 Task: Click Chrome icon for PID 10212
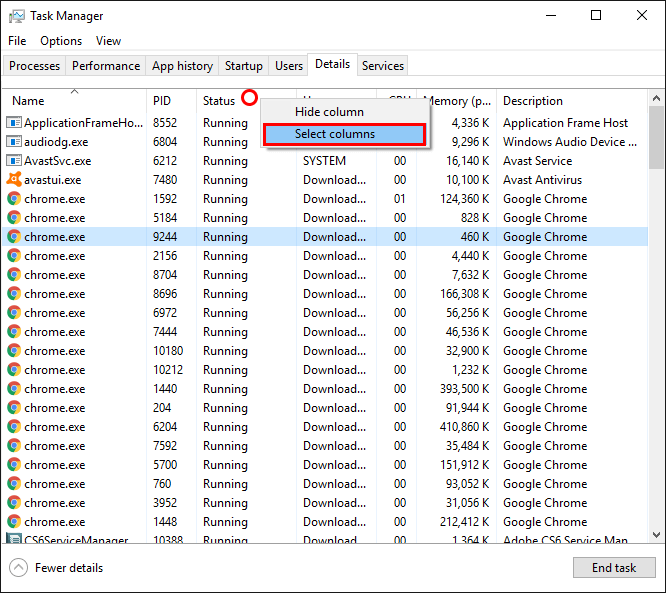14,370
